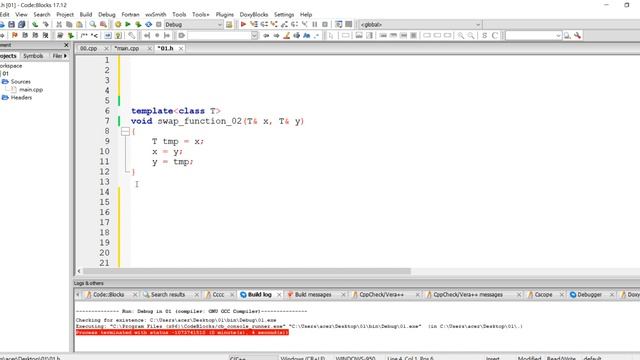Click the Rebuild icon

(149, 24)
